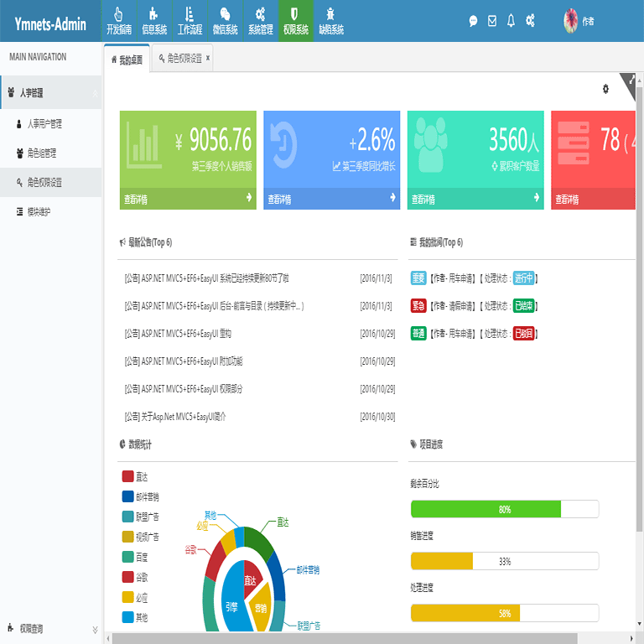Open announcement EasyUI 附加功能

184,361
